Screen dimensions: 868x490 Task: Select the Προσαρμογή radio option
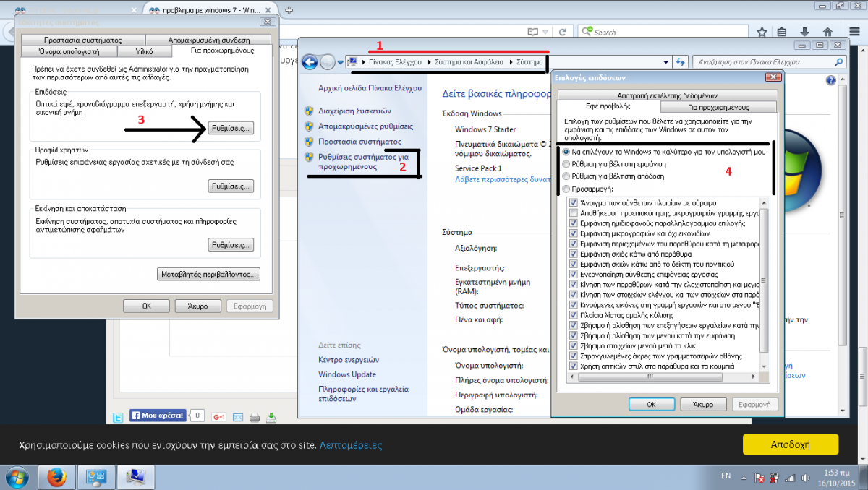[566, 188]
